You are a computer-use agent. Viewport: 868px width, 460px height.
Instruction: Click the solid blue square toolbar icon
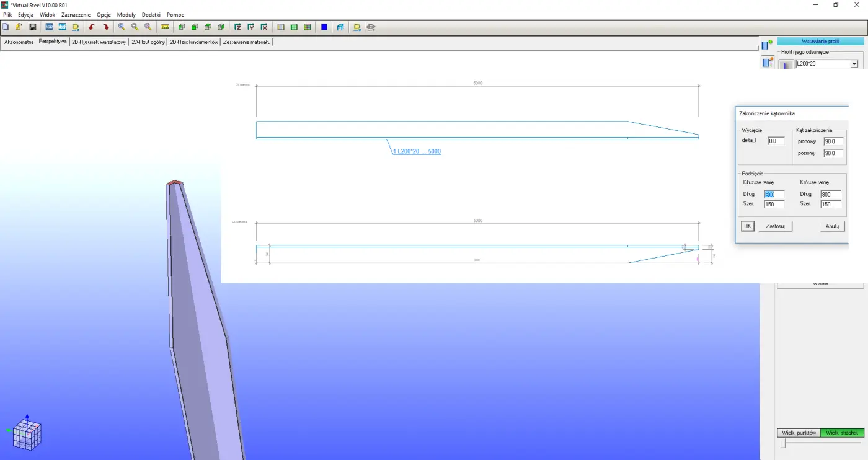[x=324, y=27]
